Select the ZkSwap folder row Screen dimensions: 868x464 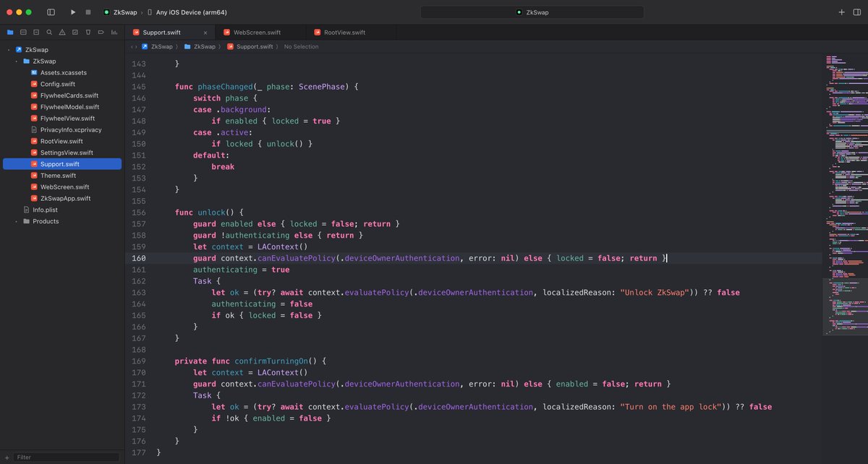pyautogui.click(x=62, y=61)
